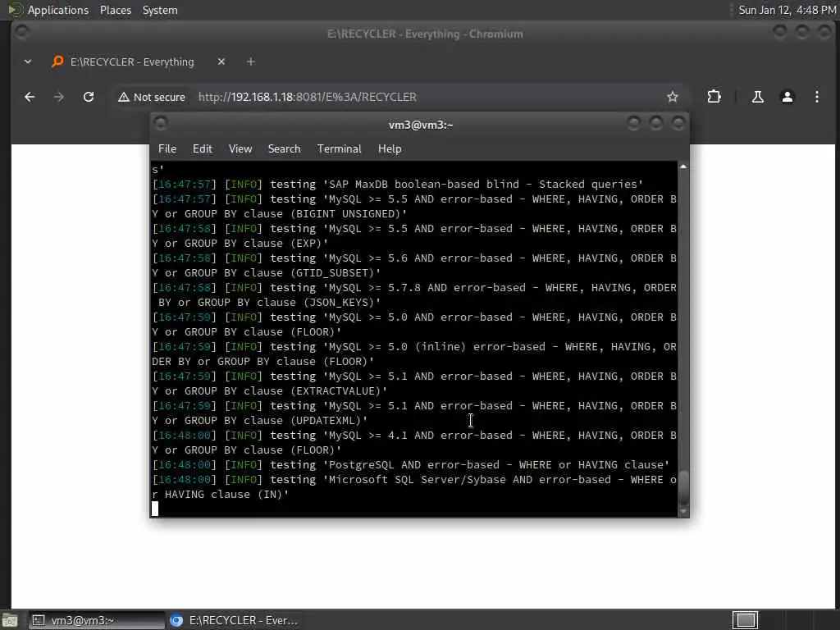Expand the tab search dropdown arrow

click(x=28, y=62)
